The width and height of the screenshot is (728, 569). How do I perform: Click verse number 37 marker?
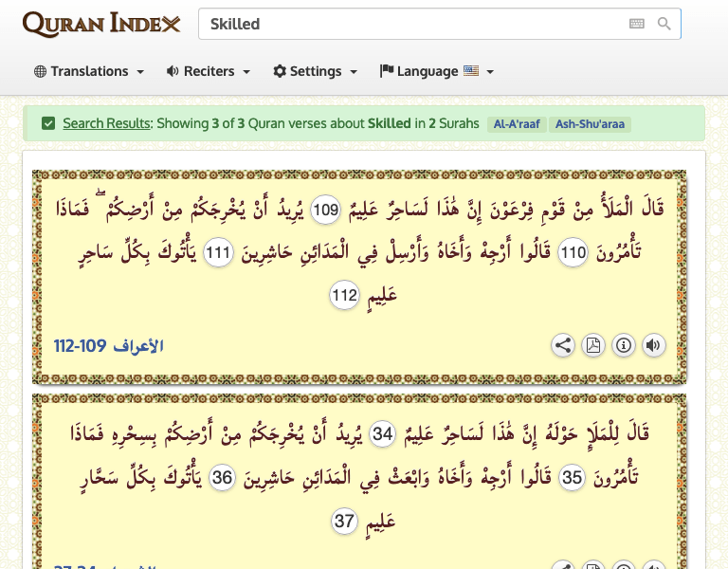344,522
